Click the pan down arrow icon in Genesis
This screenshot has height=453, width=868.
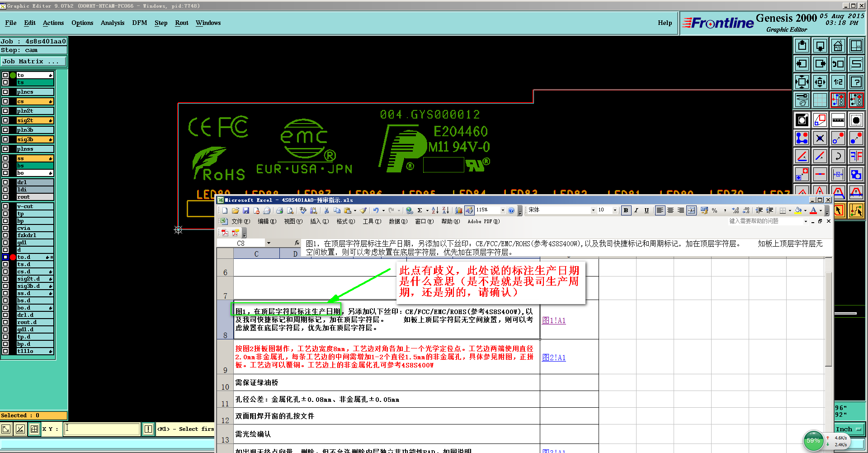820,46
